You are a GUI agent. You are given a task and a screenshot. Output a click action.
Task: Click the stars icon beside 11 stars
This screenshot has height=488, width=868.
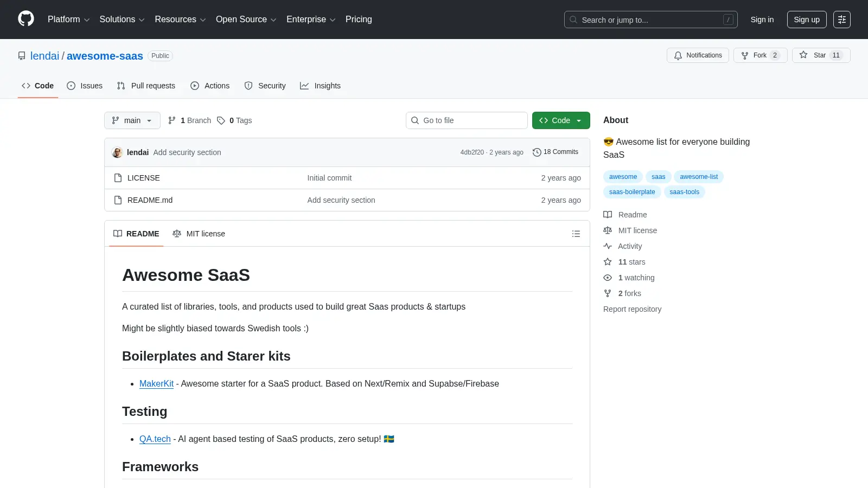(x=608, y=262)
